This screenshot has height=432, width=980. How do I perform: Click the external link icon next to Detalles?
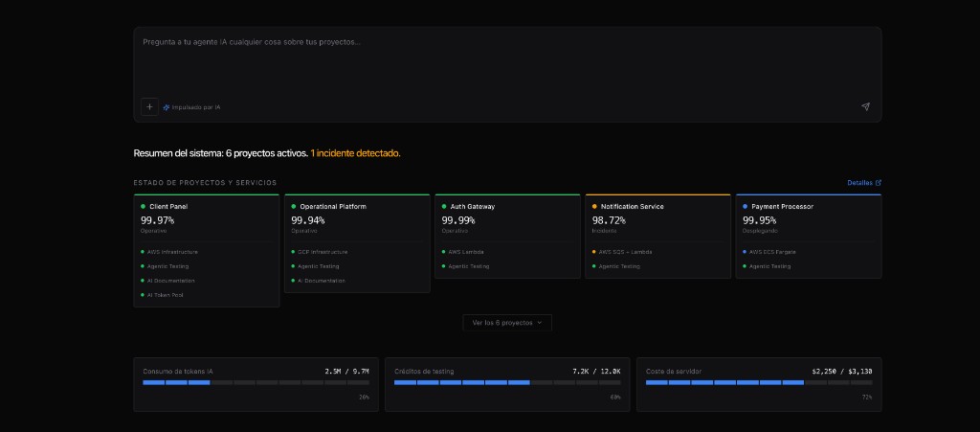879,183
